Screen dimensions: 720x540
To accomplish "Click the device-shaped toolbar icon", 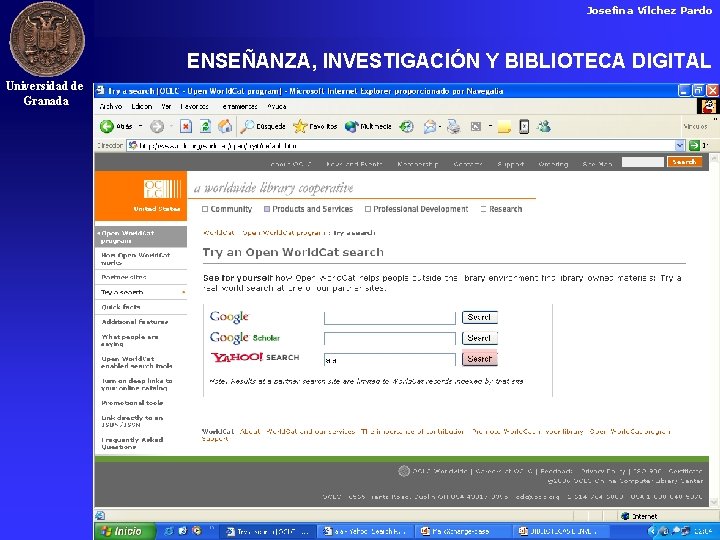I will [x=524, y=126].
